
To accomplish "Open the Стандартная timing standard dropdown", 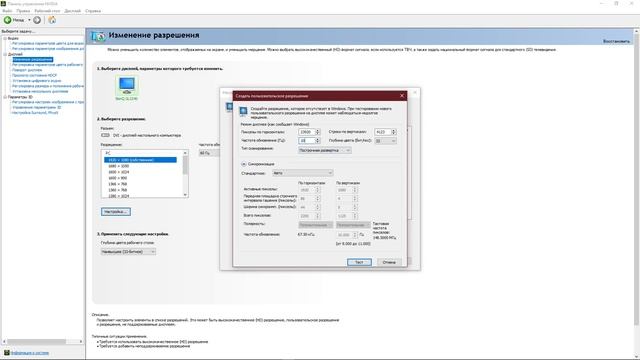I will click(302, 173).
